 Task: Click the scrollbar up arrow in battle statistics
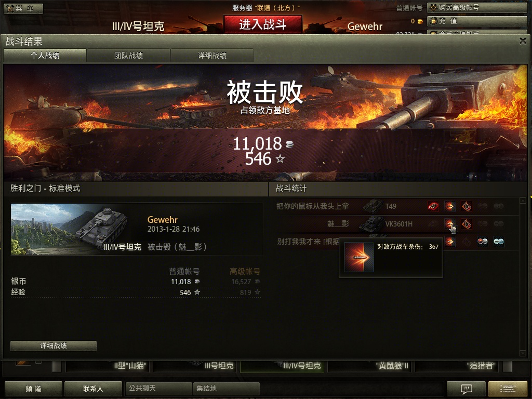coord(523,201)
